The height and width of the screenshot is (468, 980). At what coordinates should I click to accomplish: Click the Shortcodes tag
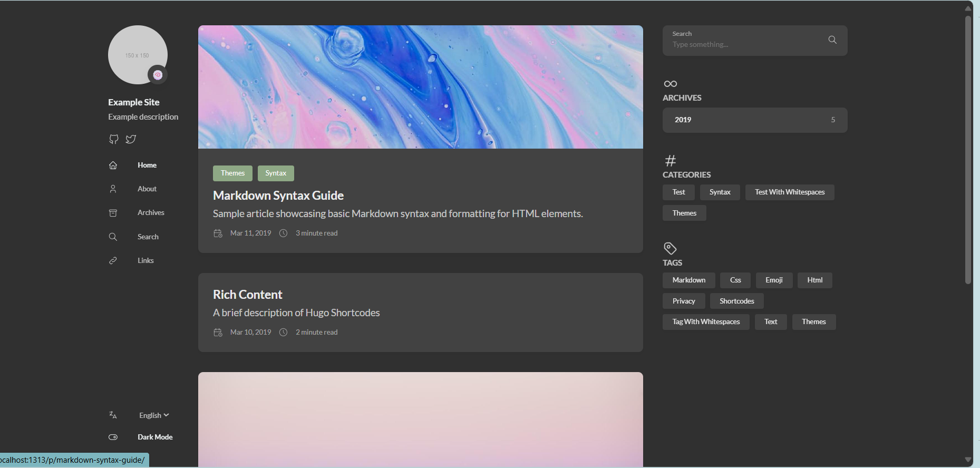pos(736,301)
